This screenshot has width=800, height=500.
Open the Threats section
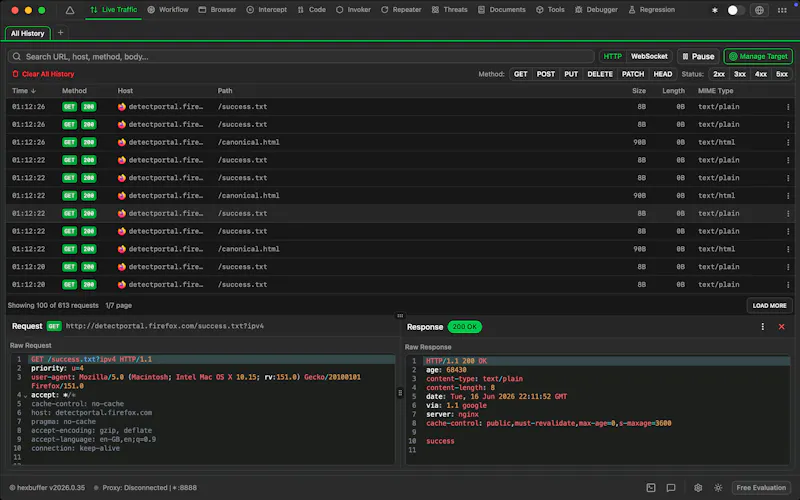tap(449, 10)
